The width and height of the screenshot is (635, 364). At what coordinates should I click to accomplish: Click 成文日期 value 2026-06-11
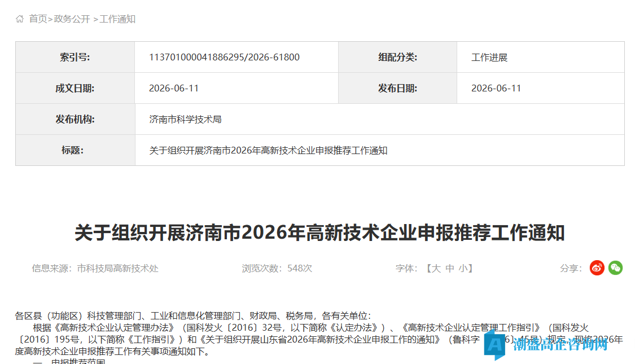pos(174,88)
